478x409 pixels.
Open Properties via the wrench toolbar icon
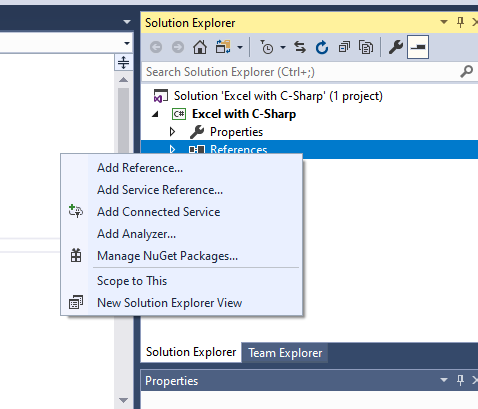pyautogui.click(x=396, y=47)
